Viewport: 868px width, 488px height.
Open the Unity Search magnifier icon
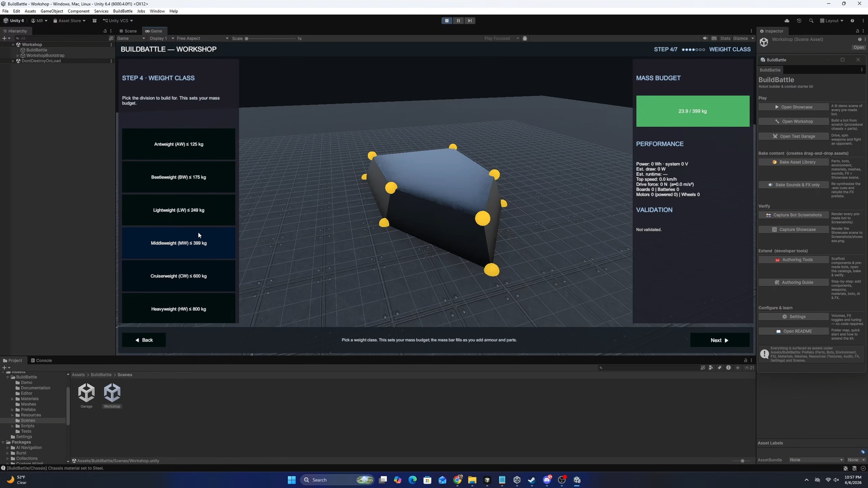coord(811,21)
